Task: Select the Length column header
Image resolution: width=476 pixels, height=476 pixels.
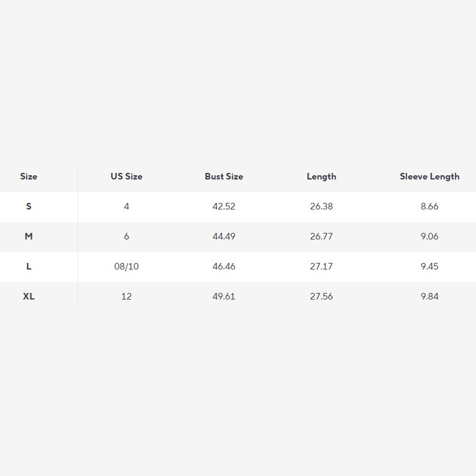Action: [x=321, y=176]
